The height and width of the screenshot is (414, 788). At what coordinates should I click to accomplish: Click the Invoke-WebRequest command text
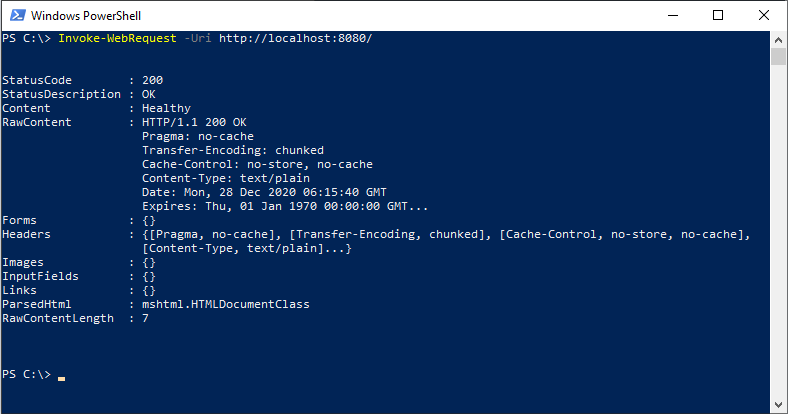click(118, 38)
